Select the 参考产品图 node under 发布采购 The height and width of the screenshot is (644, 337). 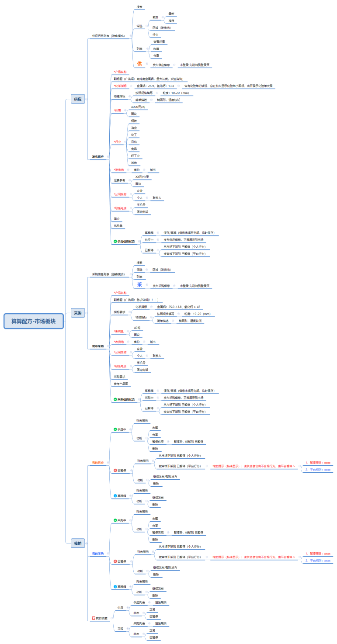(x=121, y=384)
